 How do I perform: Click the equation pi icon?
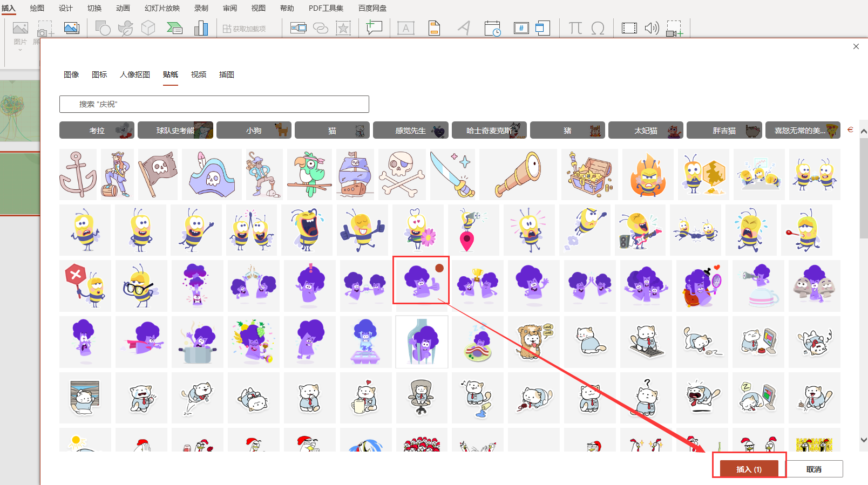click(575, 28)
